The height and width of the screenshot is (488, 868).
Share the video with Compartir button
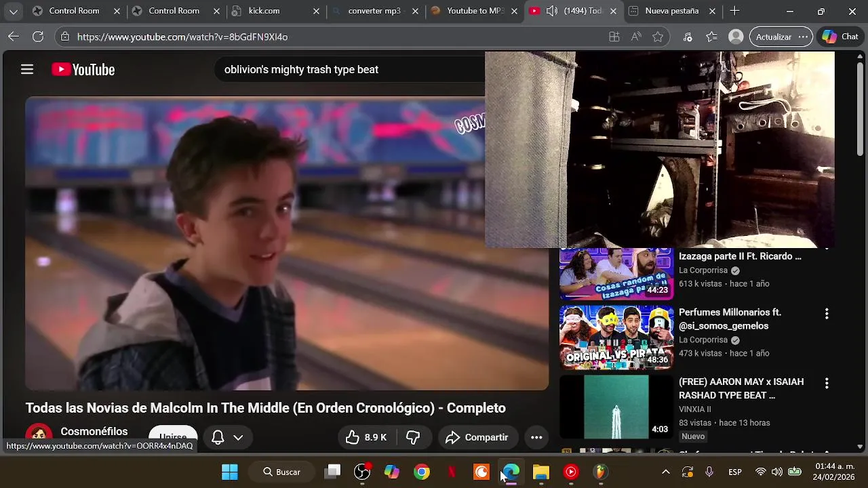[x=477, y=438]
